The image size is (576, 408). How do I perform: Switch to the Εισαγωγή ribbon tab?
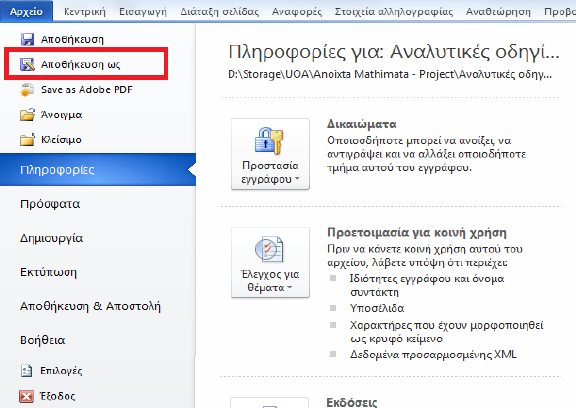click(143, 12)
